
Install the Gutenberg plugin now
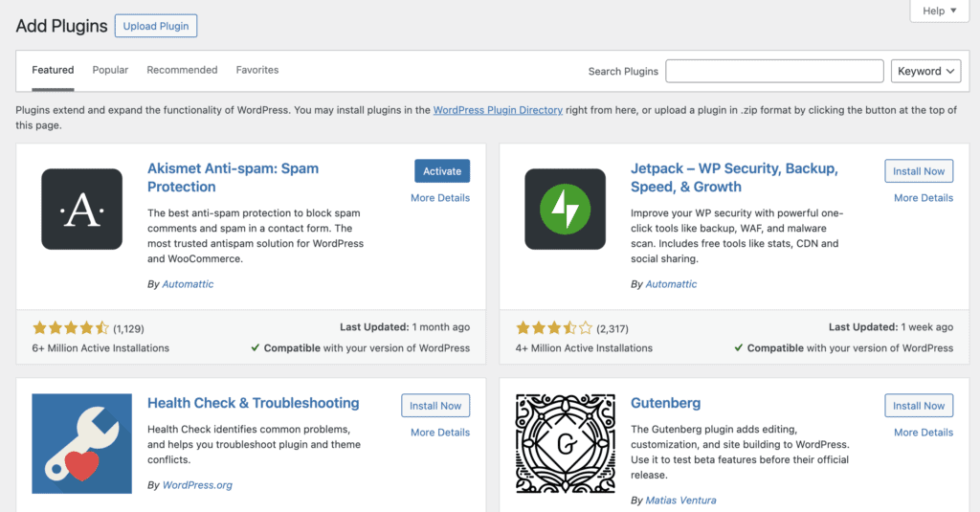[919, 405]
